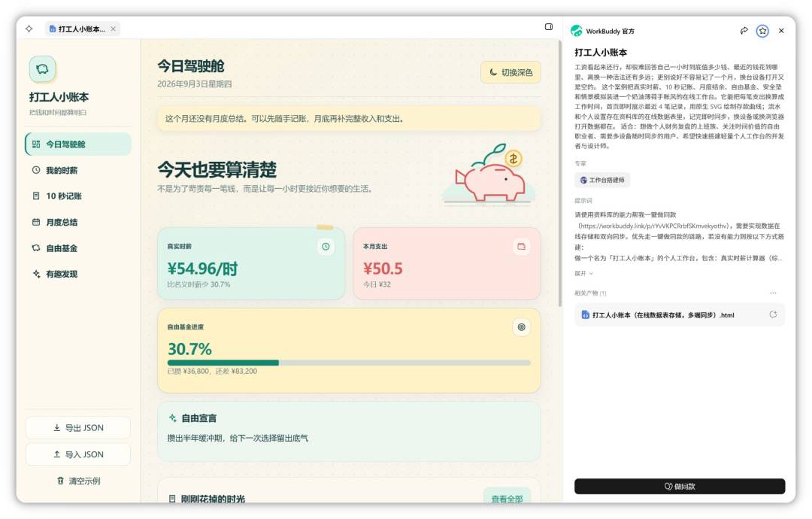Open 今日驾驶舱 in the sidebar
The image size is (812, 519).
[x=77, y=144]
